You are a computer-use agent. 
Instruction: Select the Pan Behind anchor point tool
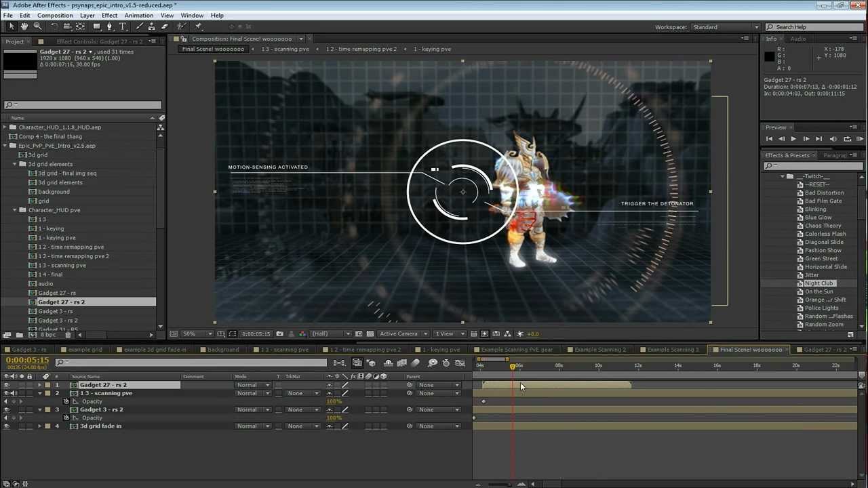[80, 26]
